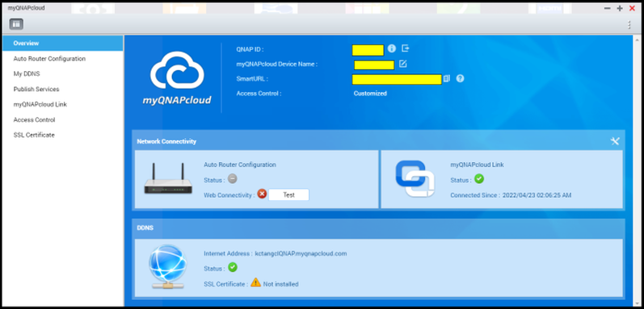Image resolution: width=644 pixels, height=309 pixels.
Task: Maximize the myQNAPcloud window
Action: click(620, 8)
